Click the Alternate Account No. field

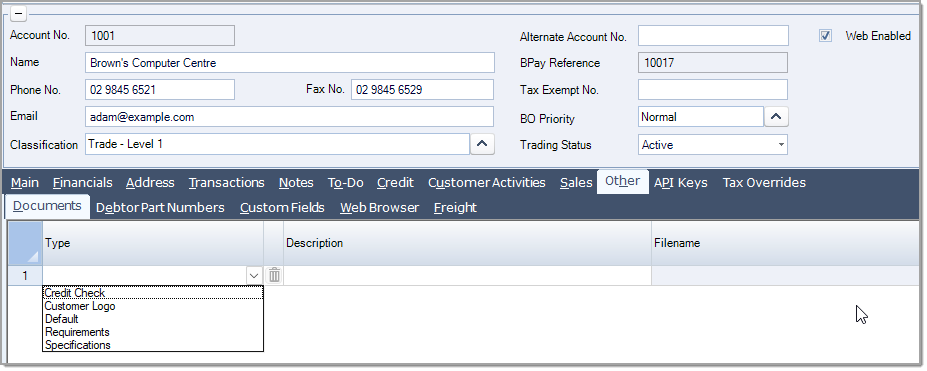click(x=713, y=35)
